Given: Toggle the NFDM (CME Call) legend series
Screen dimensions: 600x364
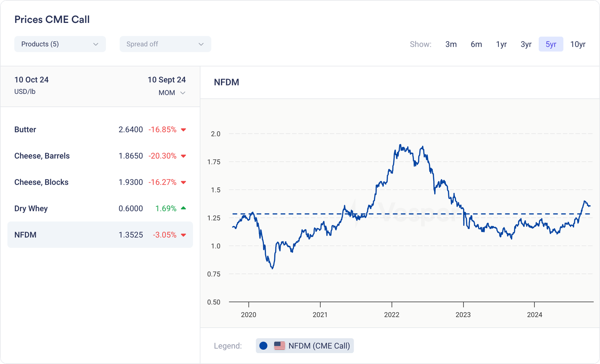Looking at the screenshot, I should point(319,346).
